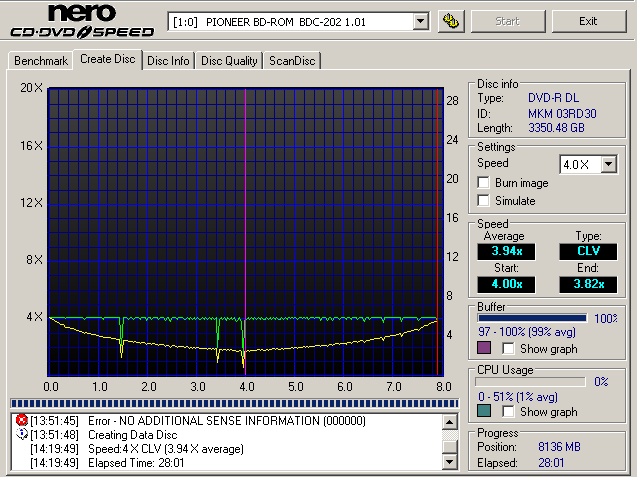Open the options icon beside the drive selector
This screenshot has width=637, height=477.
451,21
